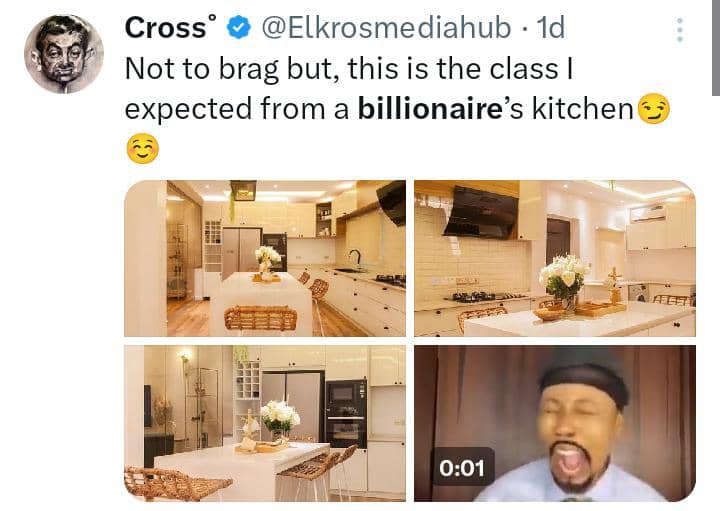Open the @Elkrosmediahub handle link
Screen dimensions: 720x511
(386, 28)
